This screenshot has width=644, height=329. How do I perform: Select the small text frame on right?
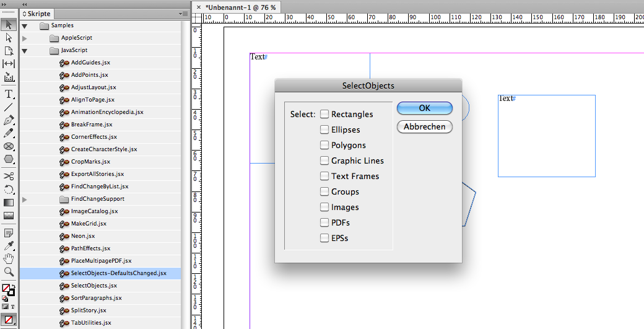click(547, 136)
